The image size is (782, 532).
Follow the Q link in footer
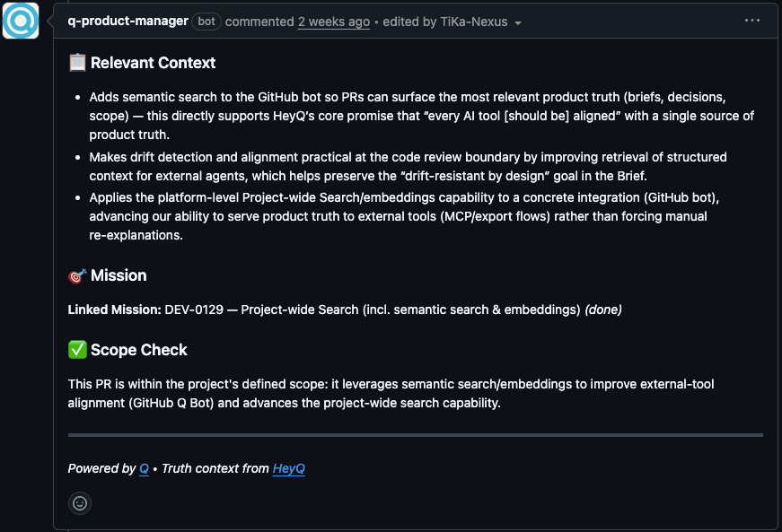(144, 468)
